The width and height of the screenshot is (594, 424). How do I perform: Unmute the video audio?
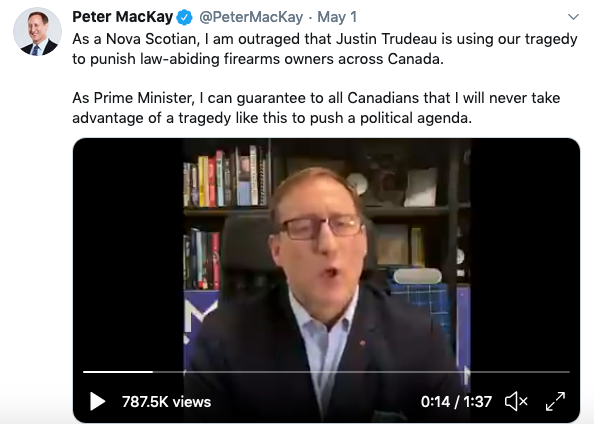[x=516, y=401]
